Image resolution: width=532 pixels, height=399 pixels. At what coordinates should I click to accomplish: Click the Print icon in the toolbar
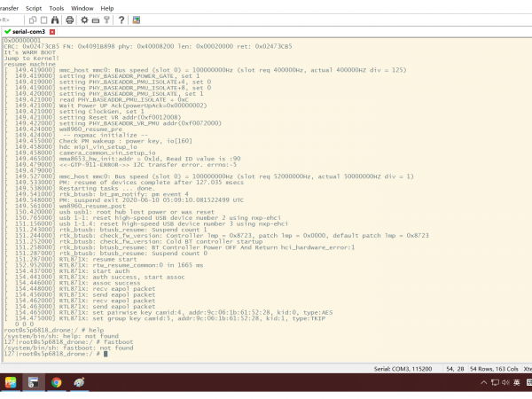pyautogui.click(x=69, y=20)
